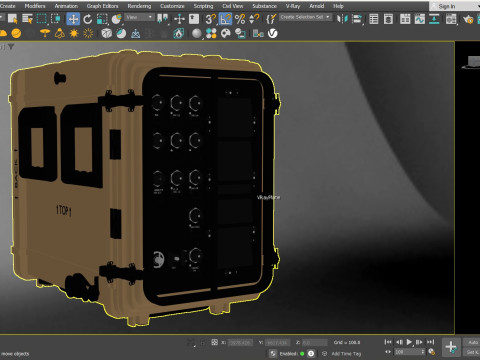The height and width of the screenshot is (360, 480).
Task: Select the Select Object tool
Action: (12, 19)
